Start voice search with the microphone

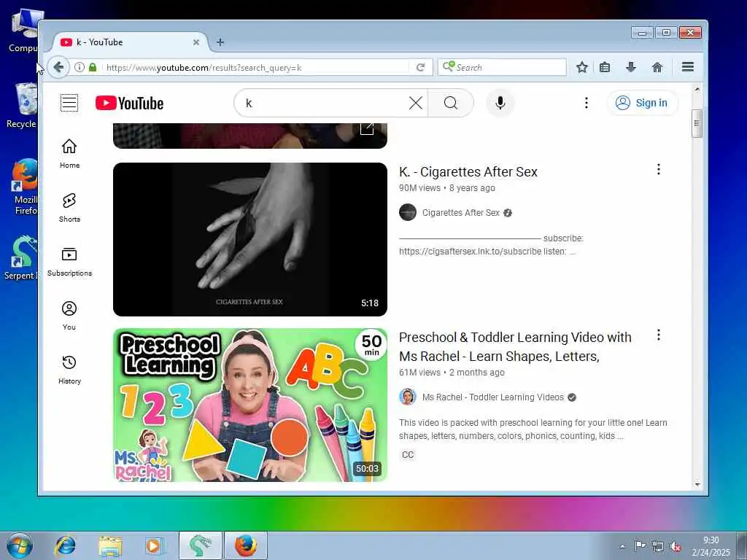500,103
